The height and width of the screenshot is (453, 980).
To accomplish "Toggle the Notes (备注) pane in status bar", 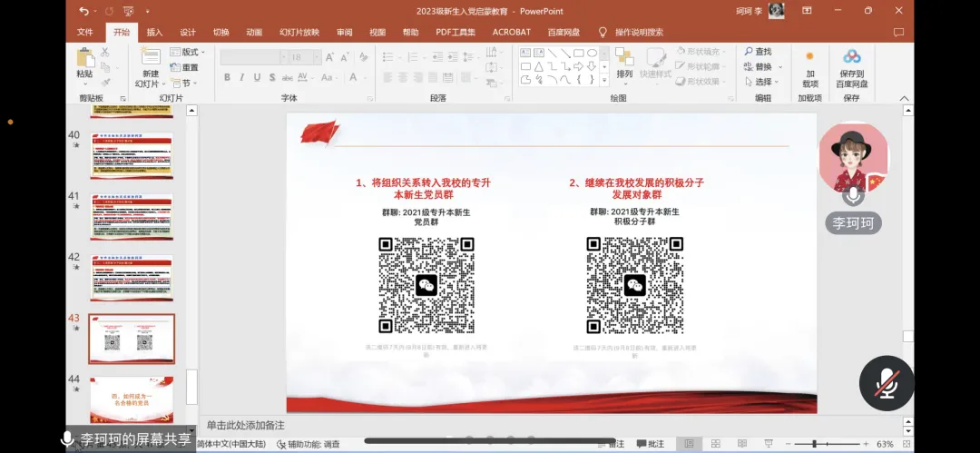I will coord(613,444).
